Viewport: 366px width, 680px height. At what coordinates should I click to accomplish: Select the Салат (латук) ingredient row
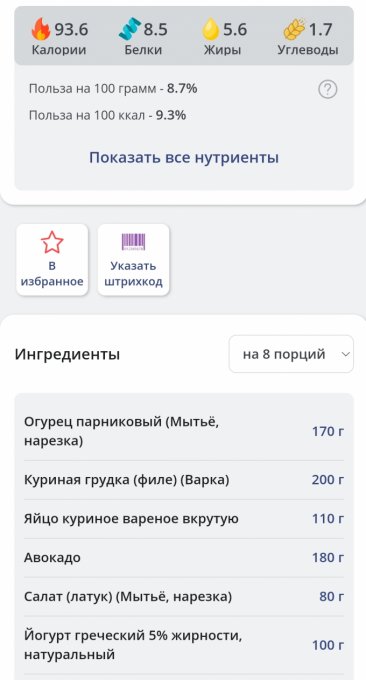[x=184, y=597]
